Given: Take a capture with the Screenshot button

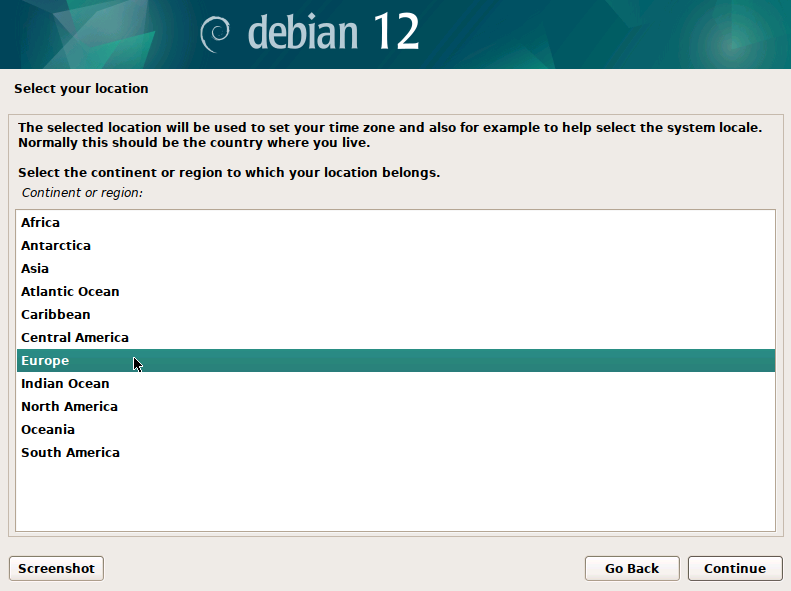Looking at the screenshot, I should (56, 568).
